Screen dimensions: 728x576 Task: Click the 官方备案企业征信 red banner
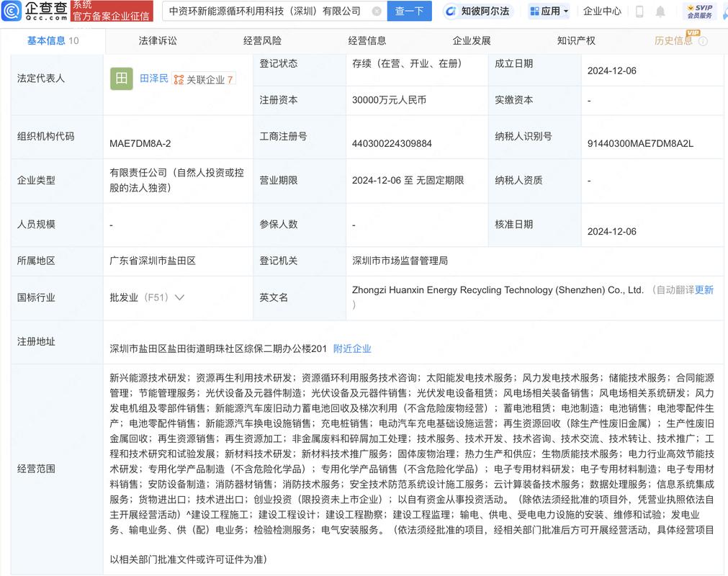point(112,11)
